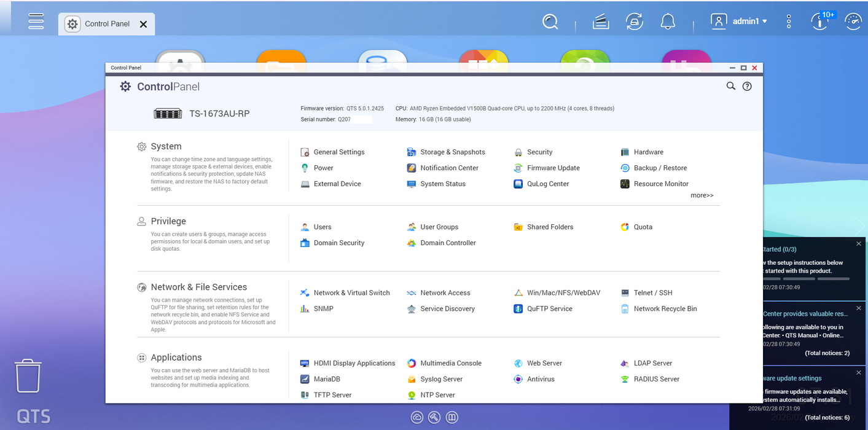
Task: Open the desktop Recycle Bin
Action: tap(28, 376)
